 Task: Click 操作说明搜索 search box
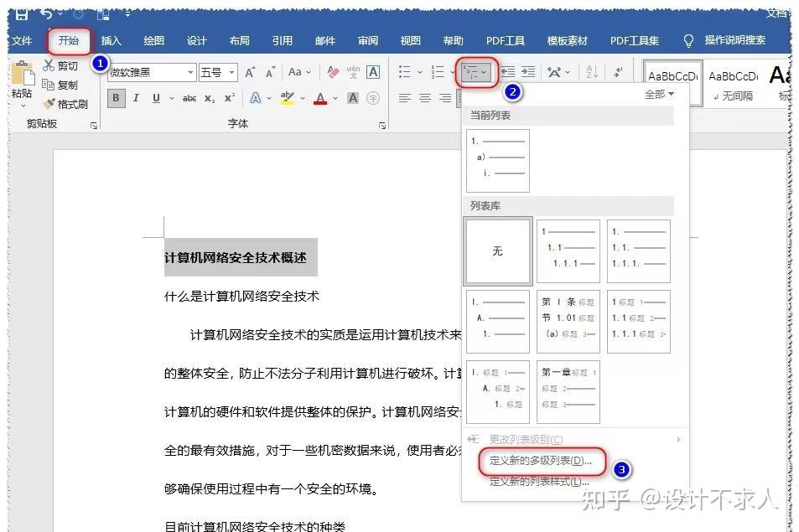coord(735,40)
